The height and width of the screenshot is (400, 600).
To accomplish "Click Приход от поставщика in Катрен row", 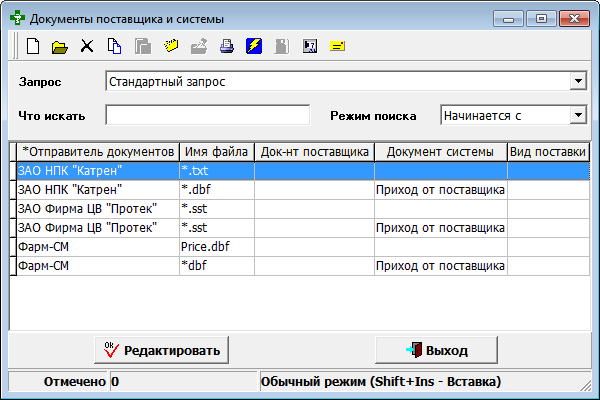I will [441, 190].
